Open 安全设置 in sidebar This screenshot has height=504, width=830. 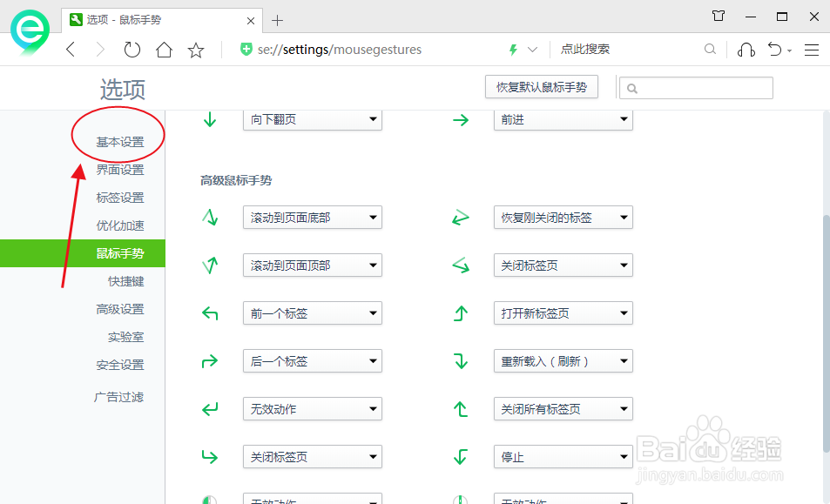(120, 365)
